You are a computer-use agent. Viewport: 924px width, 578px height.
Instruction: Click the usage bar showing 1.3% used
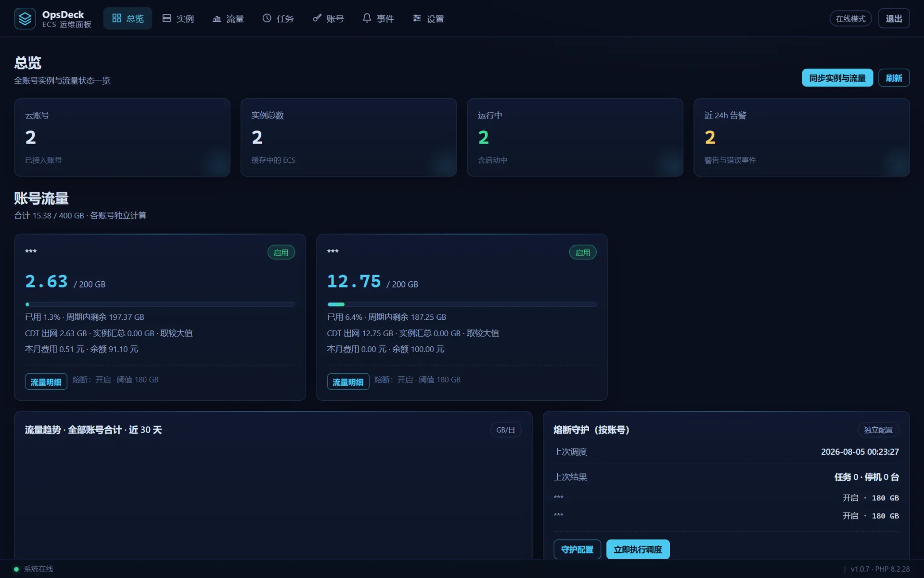click(160, 304)
